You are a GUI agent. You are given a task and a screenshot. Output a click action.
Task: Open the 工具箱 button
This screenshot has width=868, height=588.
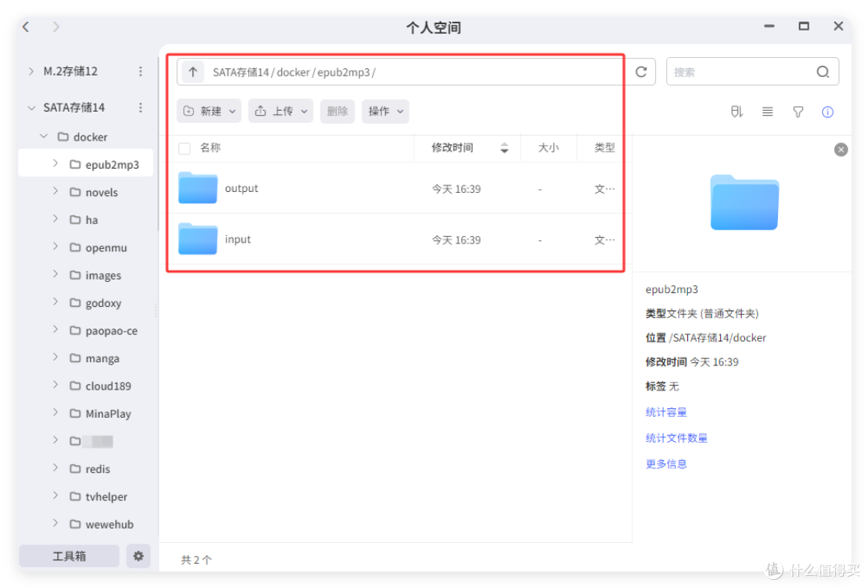tap(69, 556)
